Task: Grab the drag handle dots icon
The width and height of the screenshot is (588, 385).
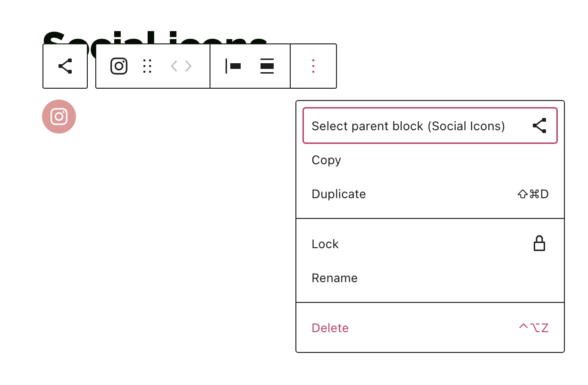Action: (147, 66)
